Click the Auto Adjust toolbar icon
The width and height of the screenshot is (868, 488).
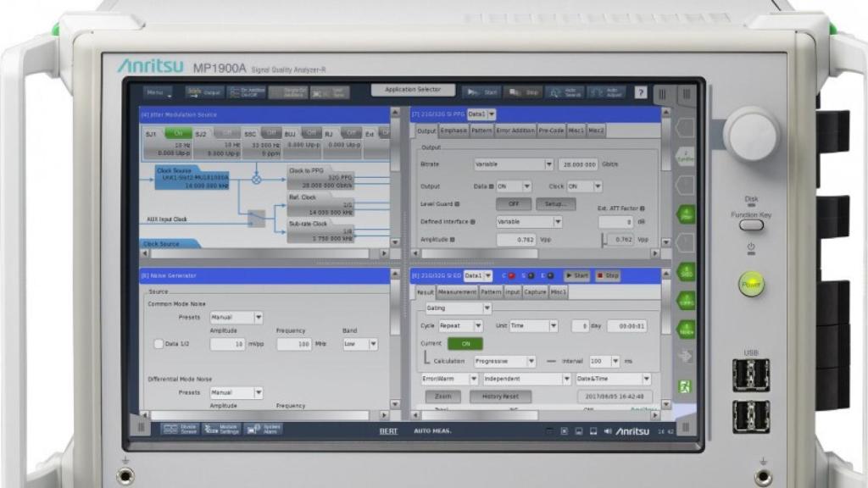[x=606, y=92]
